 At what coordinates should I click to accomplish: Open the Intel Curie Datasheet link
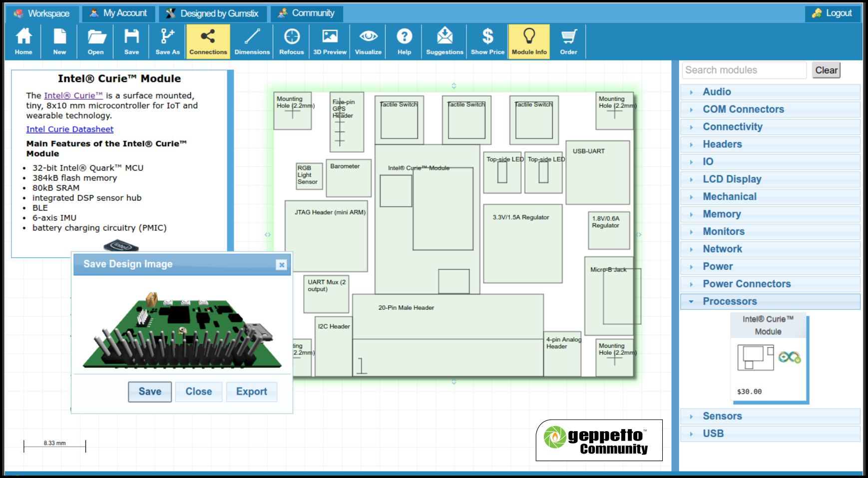[70, 129]
